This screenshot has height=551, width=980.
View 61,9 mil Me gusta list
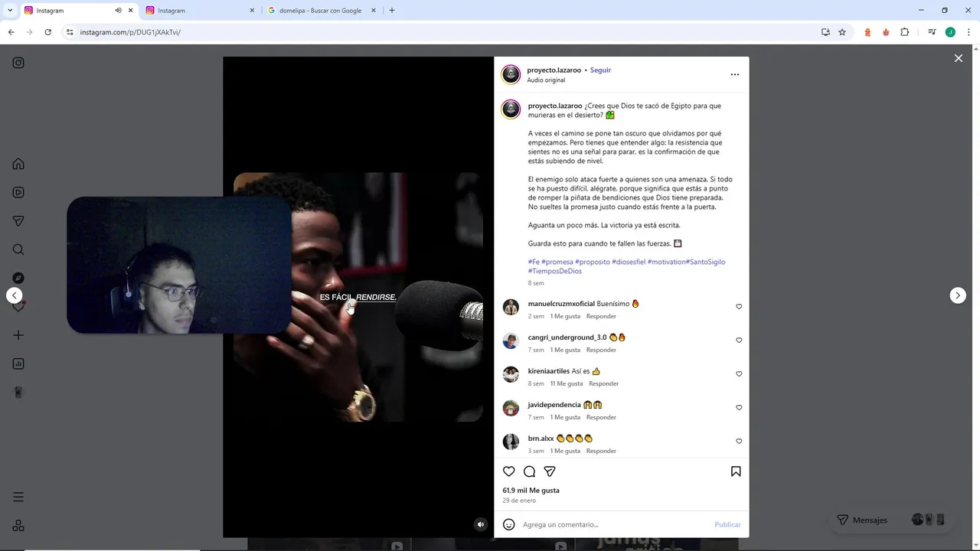coord(531,490)
